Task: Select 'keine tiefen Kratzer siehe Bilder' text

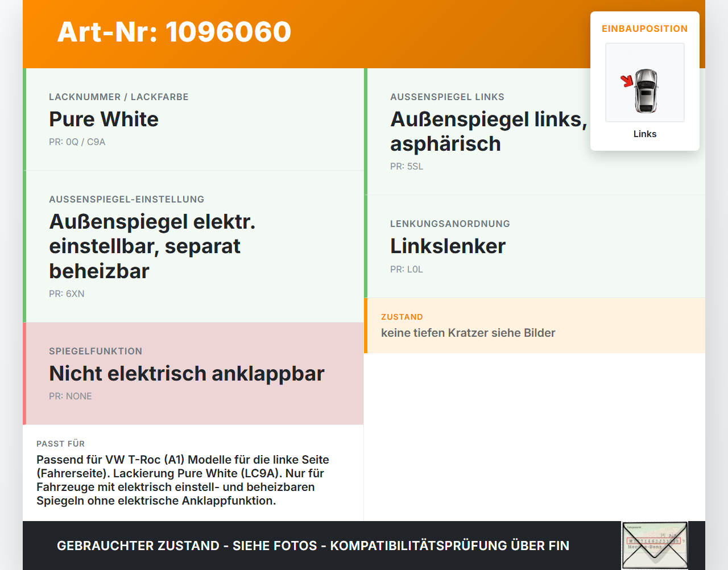Action: (468, 333)
